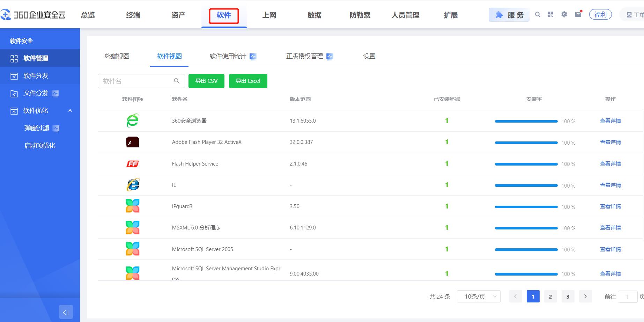Click the IPguard3 software icon
644x322 pixels.
pyautogui.click(x=133, y=206)
